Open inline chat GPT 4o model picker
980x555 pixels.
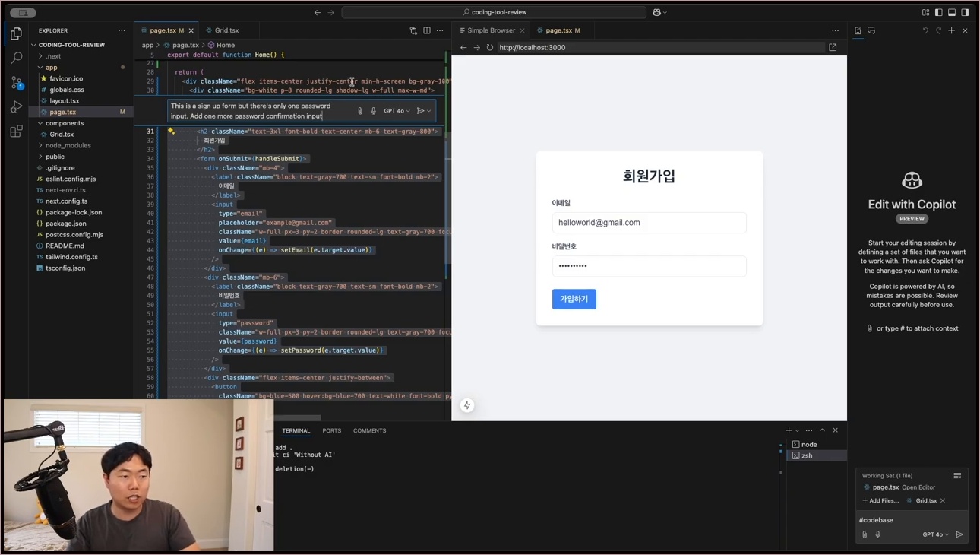coord(397,111)
